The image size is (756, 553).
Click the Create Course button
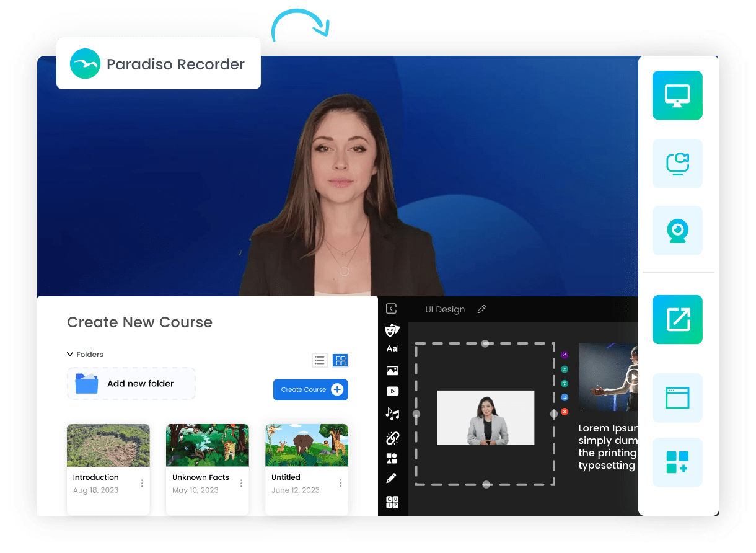(310, 389)
